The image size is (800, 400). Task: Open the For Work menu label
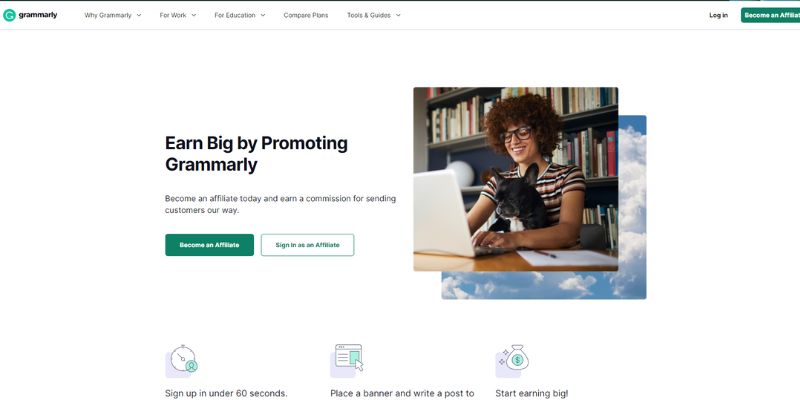pyautogui.click(x=173, y=15)
